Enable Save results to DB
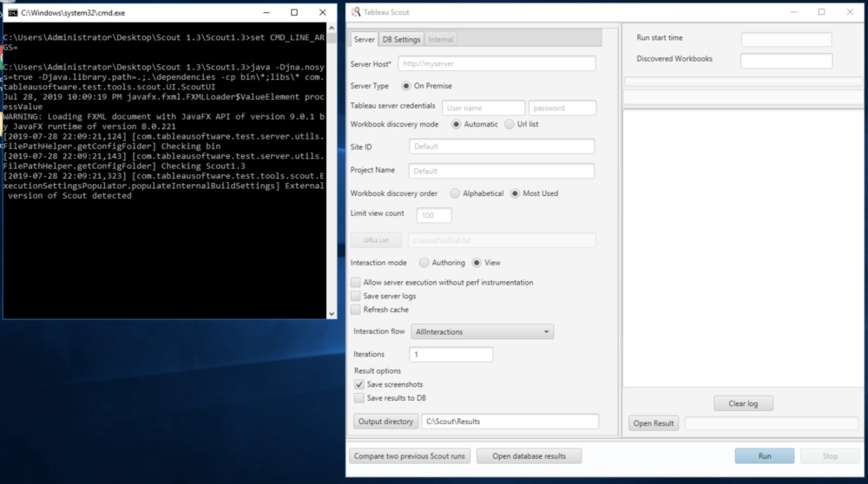 [359, 398]
